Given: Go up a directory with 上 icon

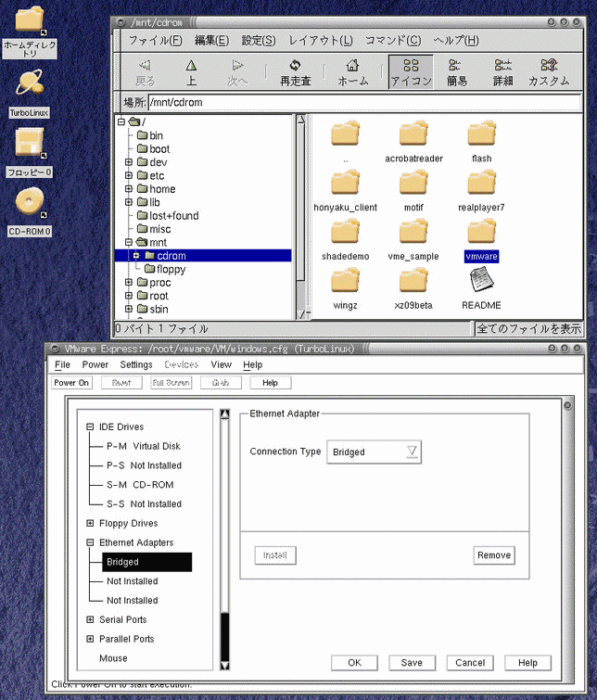Looking at the screenshot, I should point(191,72).
